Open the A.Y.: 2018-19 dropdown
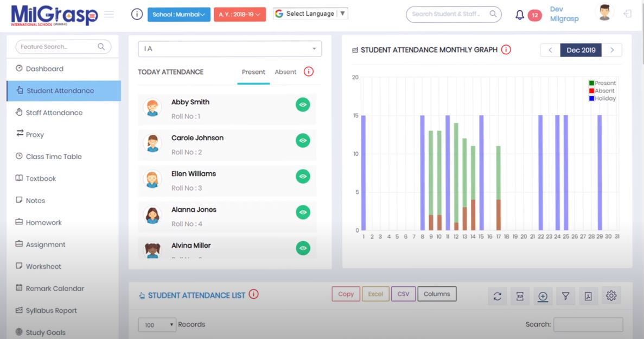The width and height of the screenshot is (644, 339). tap(239, 15)
